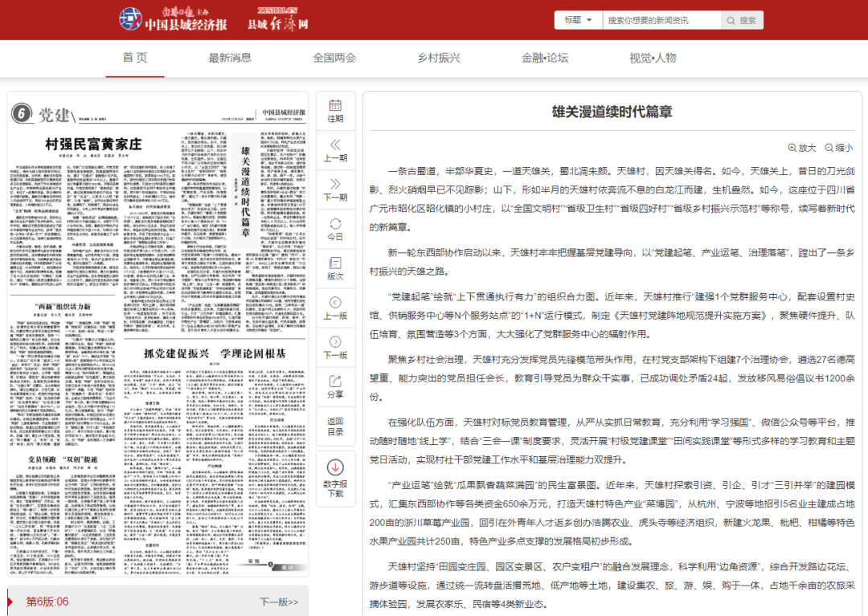The width and height of the screenshot is (868, 616).
Task: Shrink article text with 缩小
Action: click(x=838, y=148)
